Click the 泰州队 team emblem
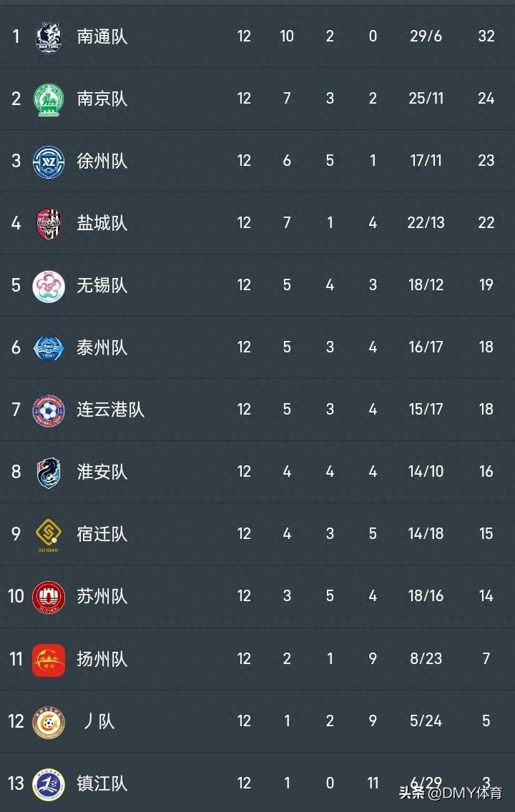 [x=49, y=347]
